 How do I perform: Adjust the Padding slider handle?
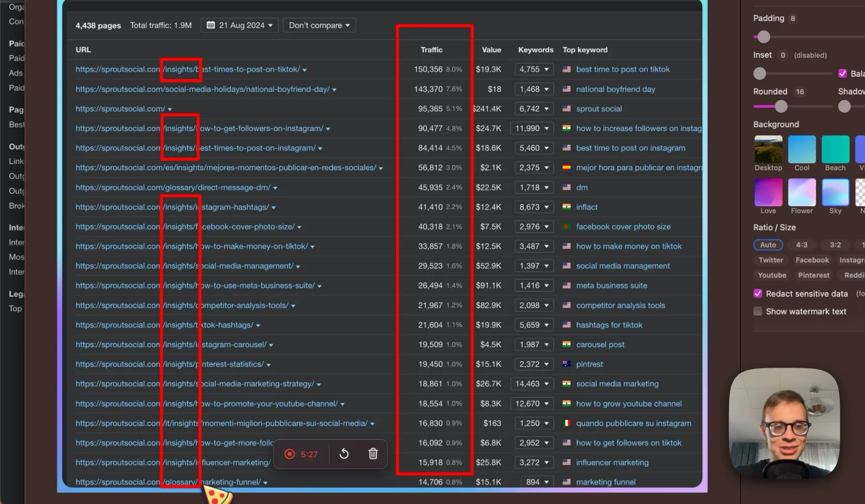pos(764,36)
